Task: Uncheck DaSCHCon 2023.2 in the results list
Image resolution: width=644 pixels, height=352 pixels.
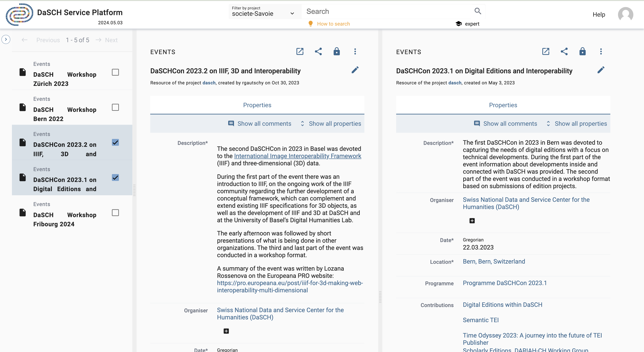Action: [x=115, y=142]
